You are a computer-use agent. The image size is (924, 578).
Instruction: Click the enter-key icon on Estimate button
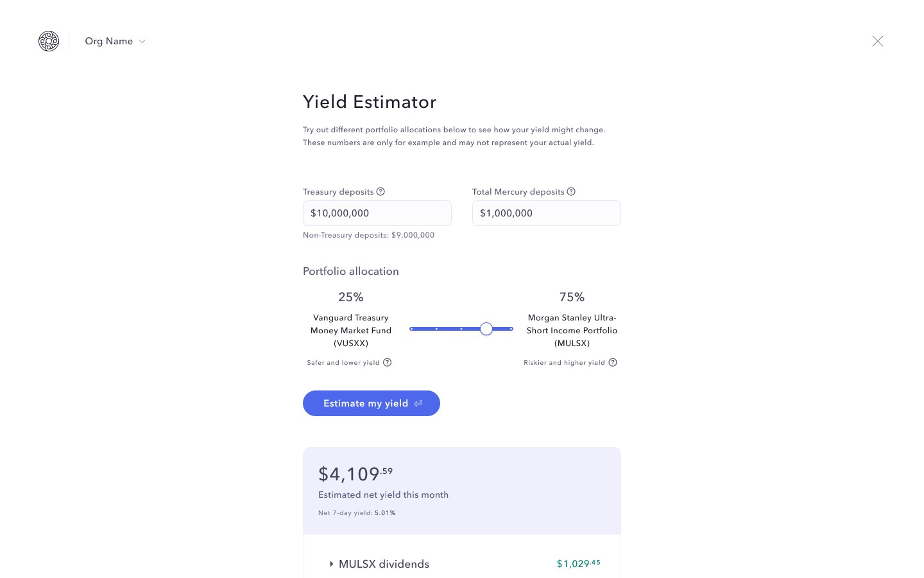click(x=418, y=403)
